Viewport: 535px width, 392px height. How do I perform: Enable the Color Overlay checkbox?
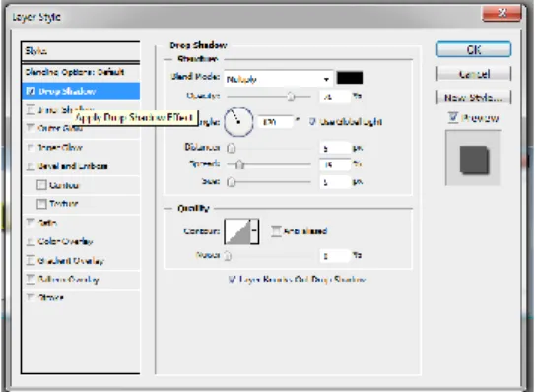point(31,241)
